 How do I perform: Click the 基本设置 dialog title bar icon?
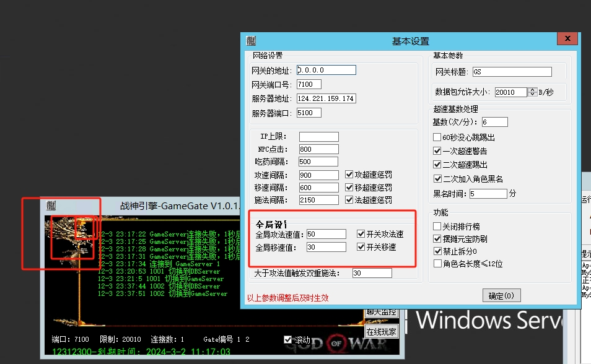point(251,41)
